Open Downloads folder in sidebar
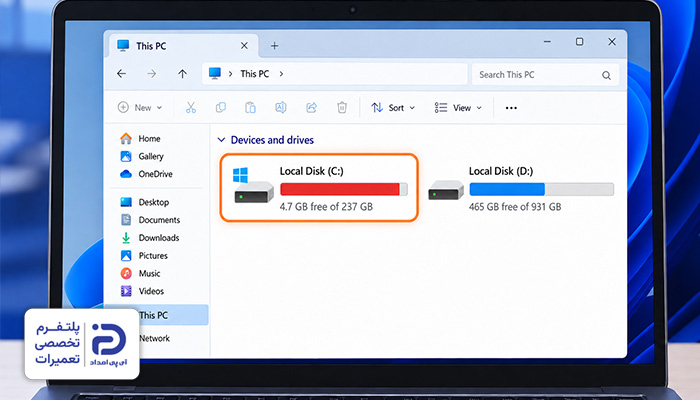Viewport: 700px width, 400px height. click(x=150, y=238)
